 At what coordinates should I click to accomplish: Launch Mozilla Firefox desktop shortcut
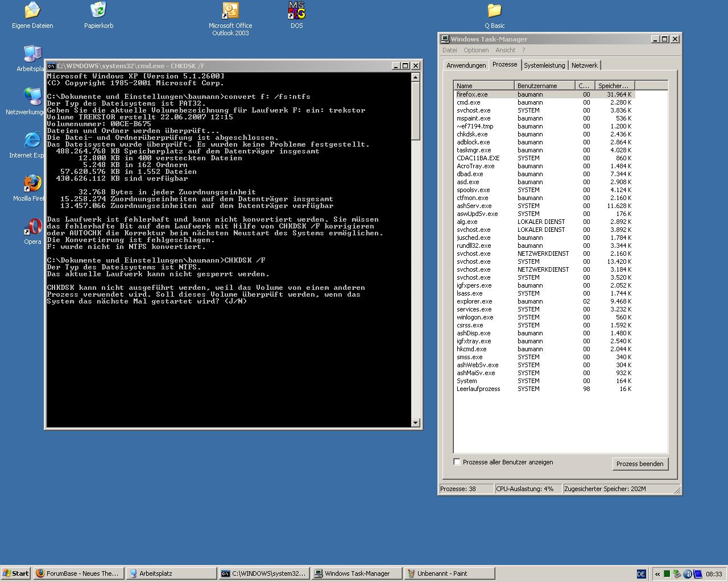pyautogui.click(x=30, y=188)
